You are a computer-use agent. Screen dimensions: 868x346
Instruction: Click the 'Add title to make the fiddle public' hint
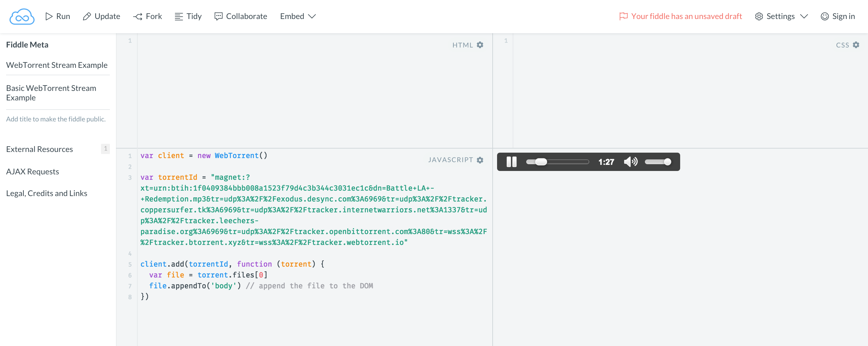(56, 119)
